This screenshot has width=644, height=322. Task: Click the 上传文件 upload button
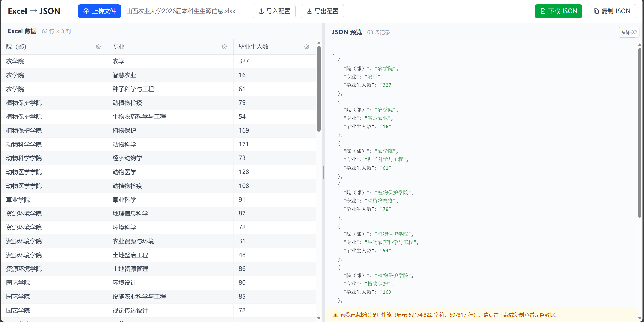tap(99, 11)
